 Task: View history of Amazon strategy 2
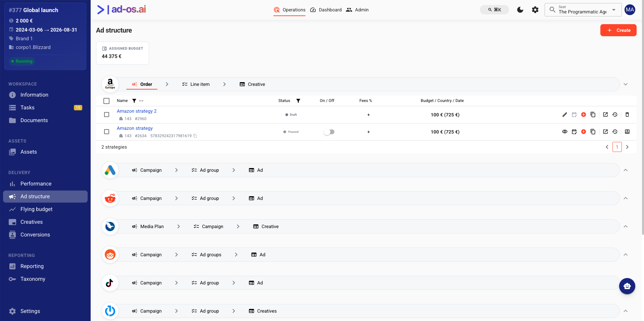(x=615, y=115)
